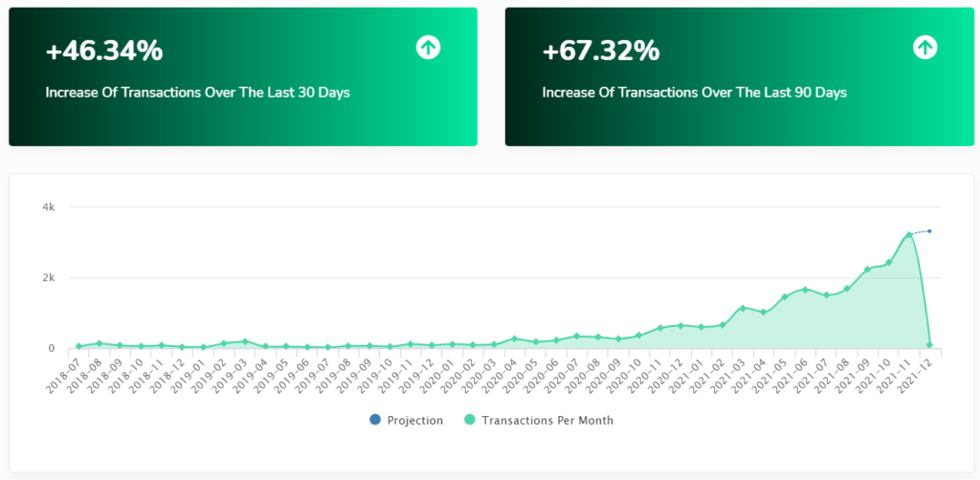Click the up-arrow icon on the 30 Days card

pos(428,48)
